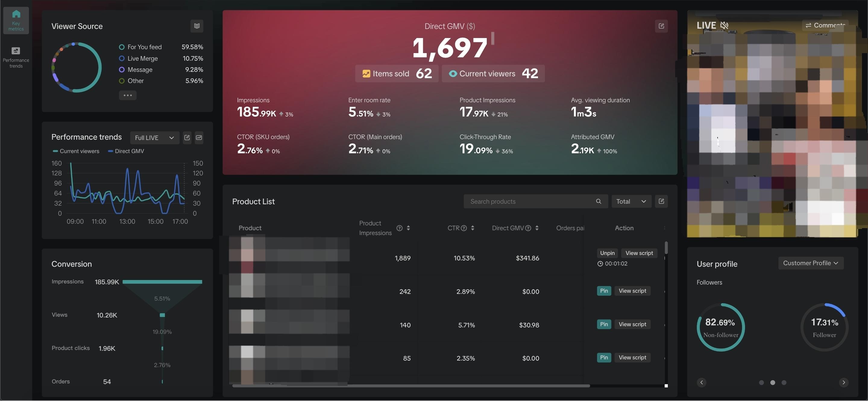Image resolution: width=868 pixels, height=401 pixels.
Task: Toggle the Direct GMV chart legend
Action: pos(126,151)
